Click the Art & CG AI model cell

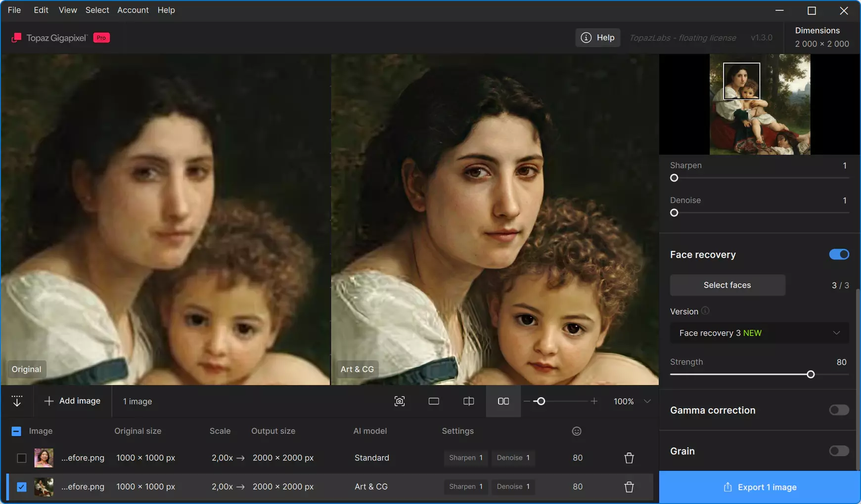(x=371, y=487)
